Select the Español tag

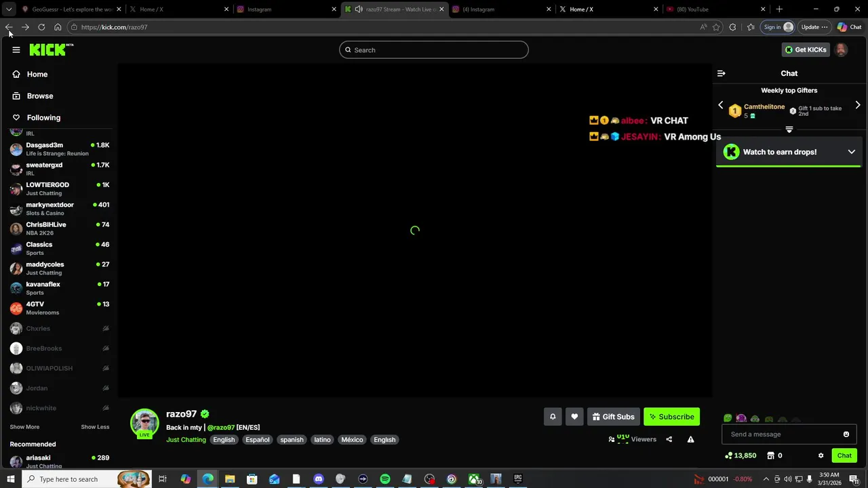coord(258,439)
